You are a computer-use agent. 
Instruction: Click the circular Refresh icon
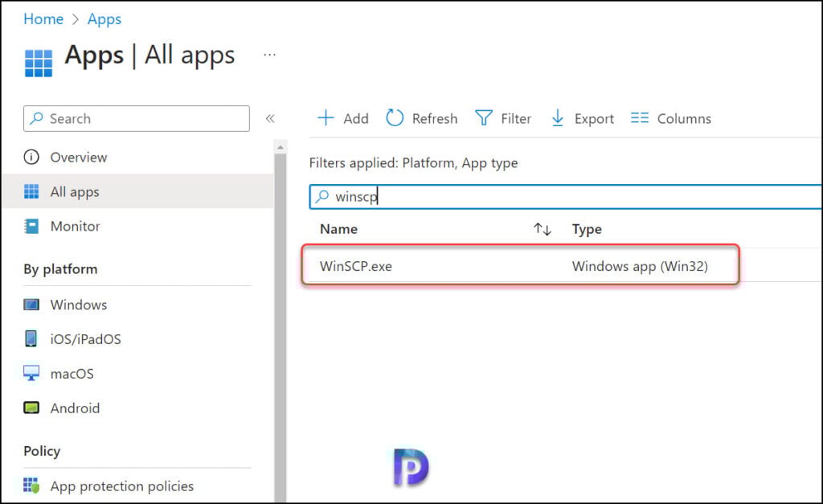click(x=395, y=117)
